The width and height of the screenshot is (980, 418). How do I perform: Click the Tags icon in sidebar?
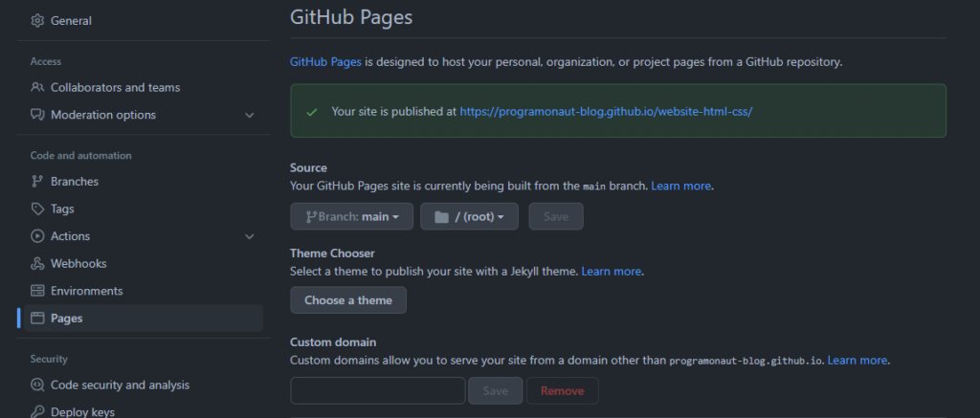point(37,209)
